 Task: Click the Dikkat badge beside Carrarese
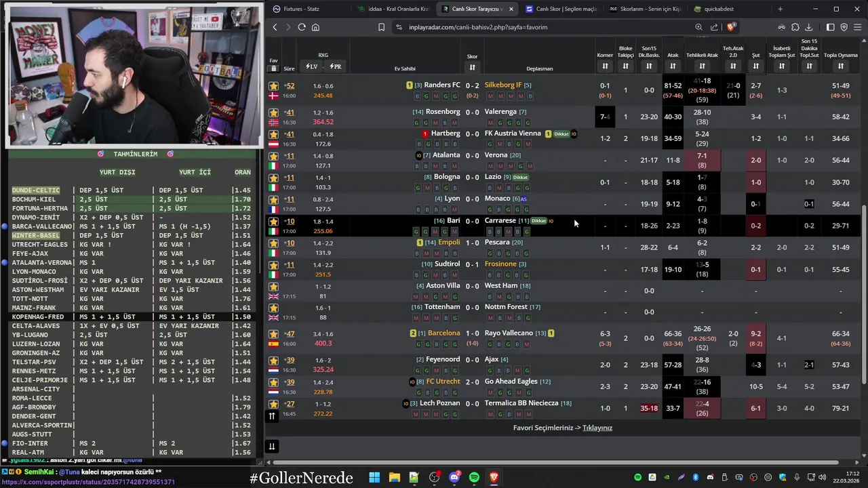click(x=538, y=221)
